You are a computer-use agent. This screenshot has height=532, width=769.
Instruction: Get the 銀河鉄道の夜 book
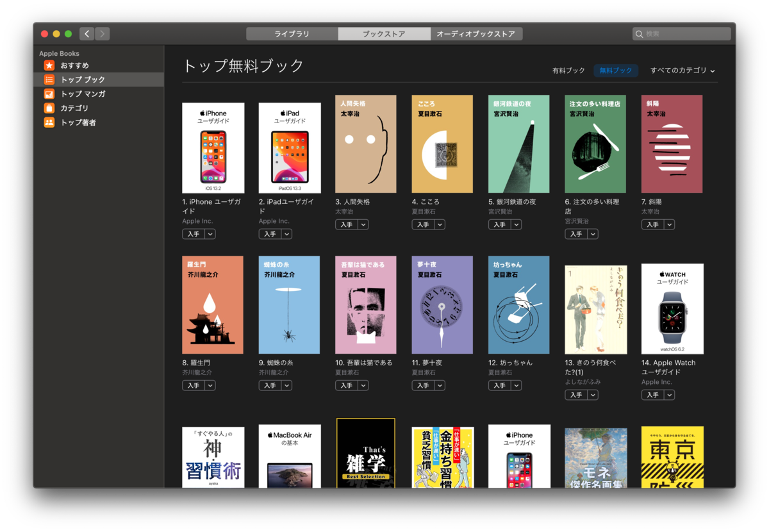[499, 224]
